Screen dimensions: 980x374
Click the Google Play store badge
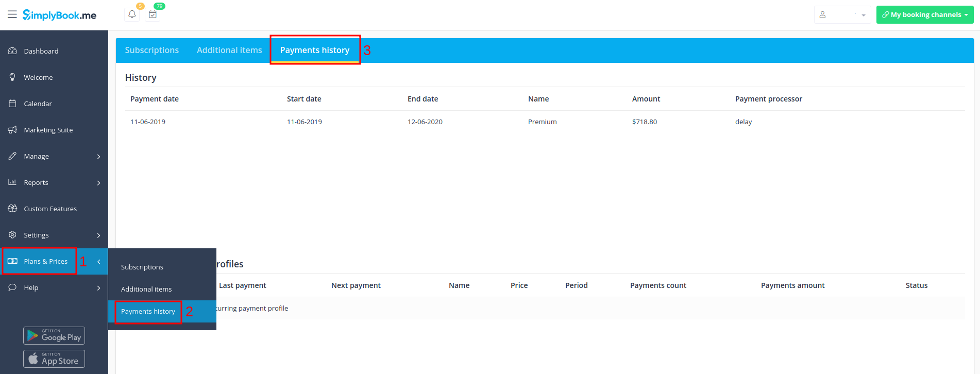pos(54,336)
